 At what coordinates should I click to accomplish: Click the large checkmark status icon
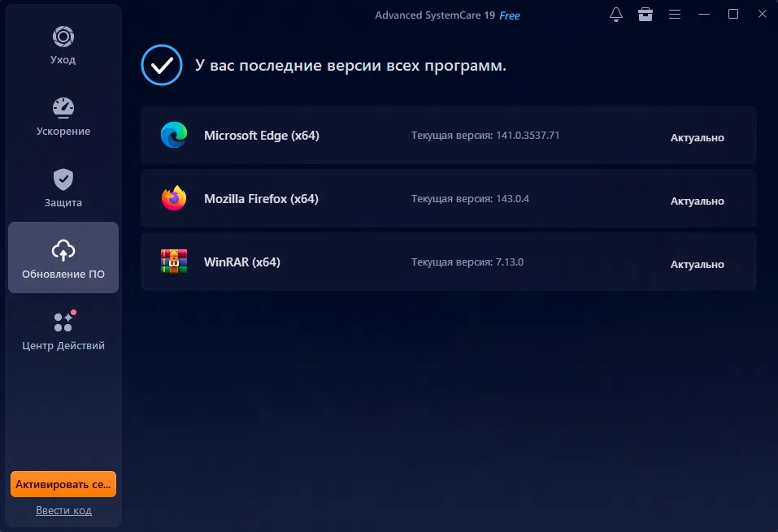tap(162, 65)
